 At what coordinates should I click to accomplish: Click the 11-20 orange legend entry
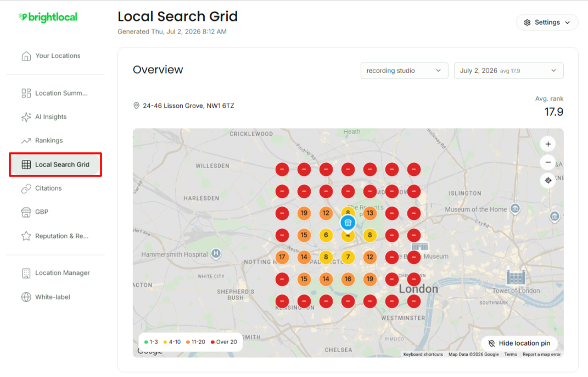click(195, 342)
